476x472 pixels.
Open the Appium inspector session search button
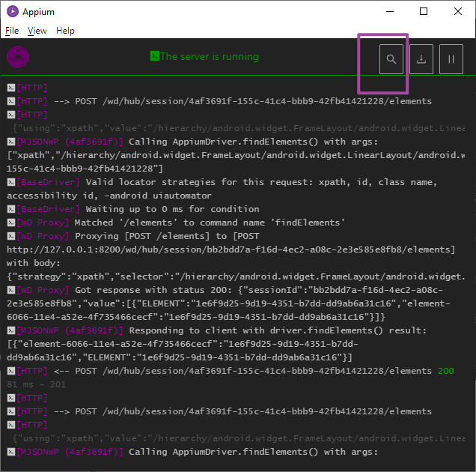point(391,59)
